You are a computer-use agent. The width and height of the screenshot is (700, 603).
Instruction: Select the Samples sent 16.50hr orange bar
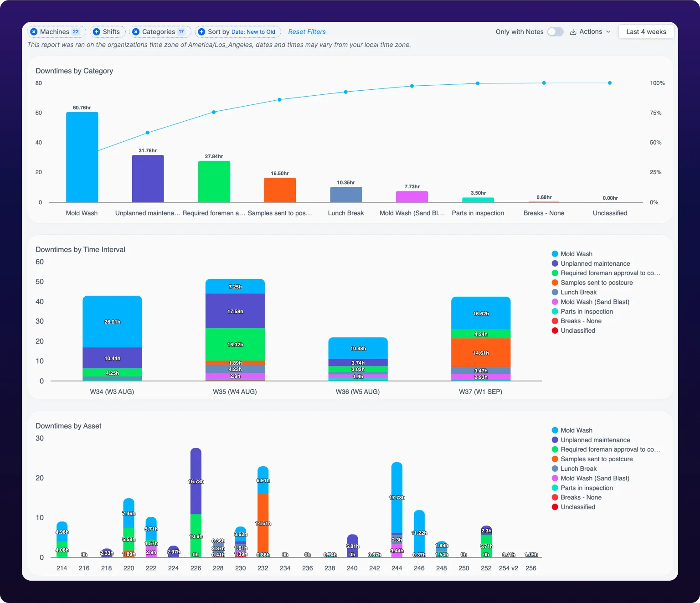(x=280, y=190)
